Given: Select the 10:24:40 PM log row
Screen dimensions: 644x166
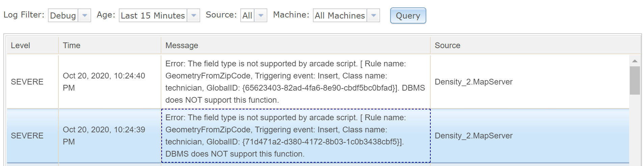Looking at the screenshot, I should tap(318, 82).
